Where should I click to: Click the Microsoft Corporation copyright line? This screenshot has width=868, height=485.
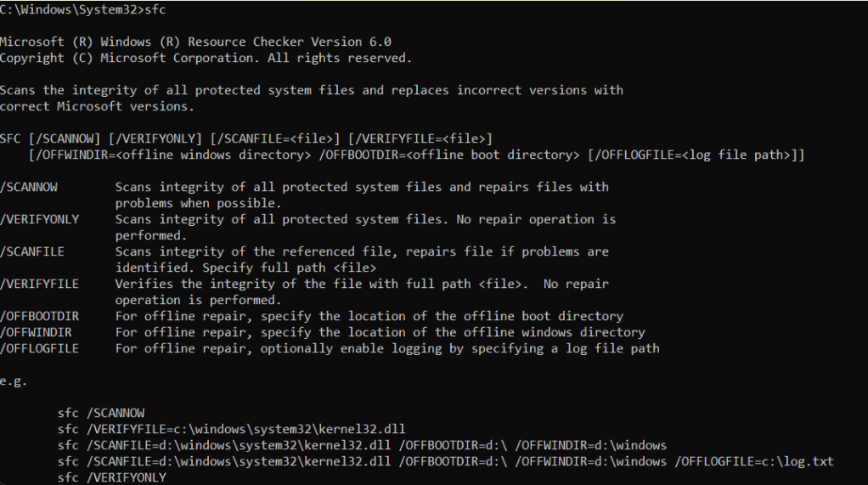tap(206, 58)
